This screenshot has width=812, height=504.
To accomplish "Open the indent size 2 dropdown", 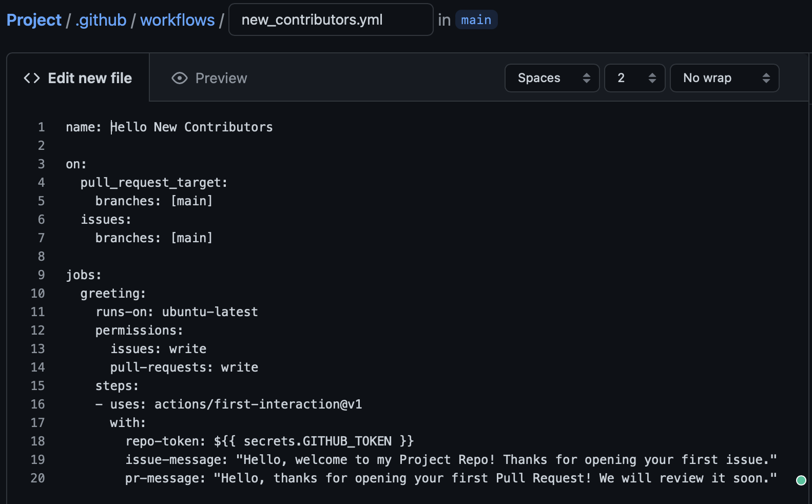I will point(635,78).
